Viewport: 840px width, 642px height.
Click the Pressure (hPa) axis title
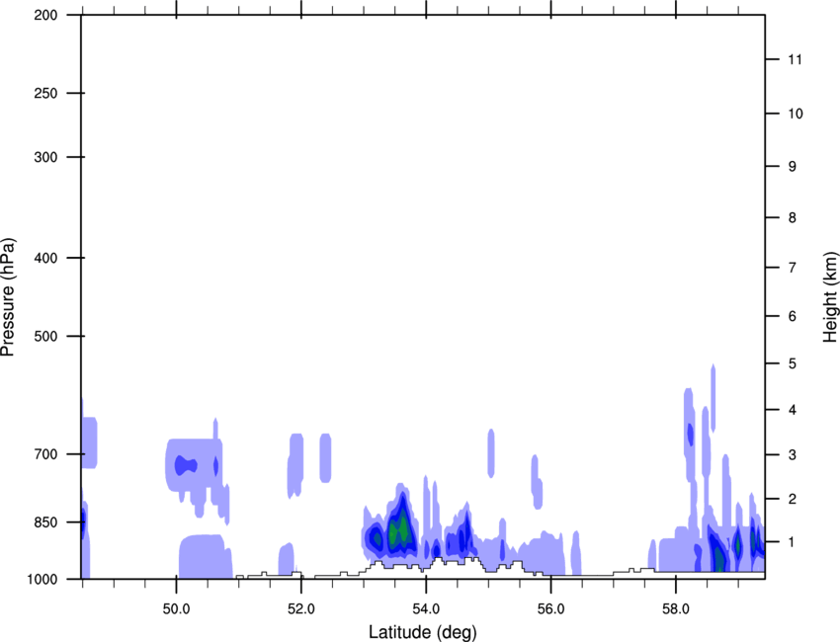pyautogui.click(x=8, y=297)
